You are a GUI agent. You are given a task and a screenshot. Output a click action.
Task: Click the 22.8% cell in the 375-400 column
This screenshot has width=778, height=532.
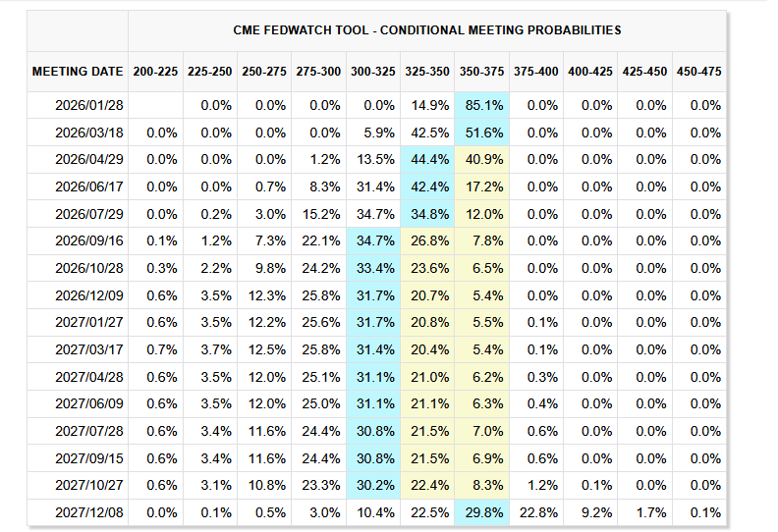(x=536, y=512)
